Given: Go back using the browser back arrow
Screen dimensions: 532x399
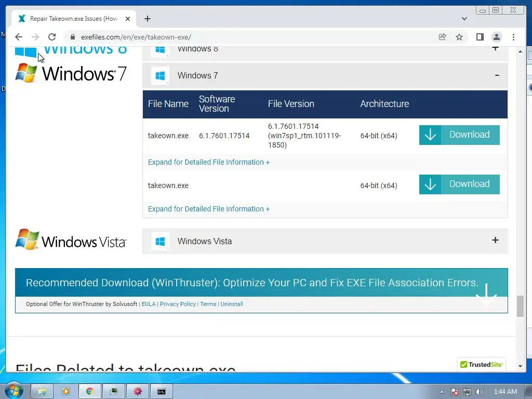Looking at the screenshot, I should tap(19, 37).
